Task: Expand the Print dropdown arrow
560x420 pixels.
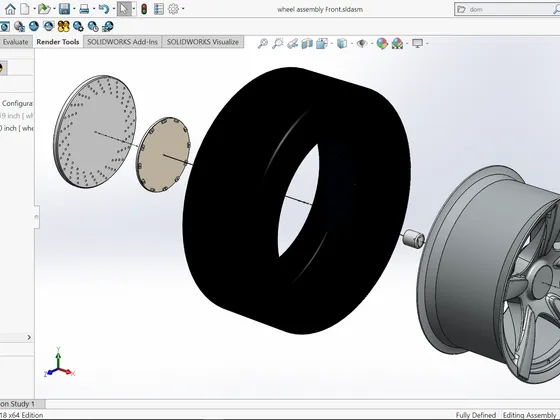Action: click(x=94, y=9)
